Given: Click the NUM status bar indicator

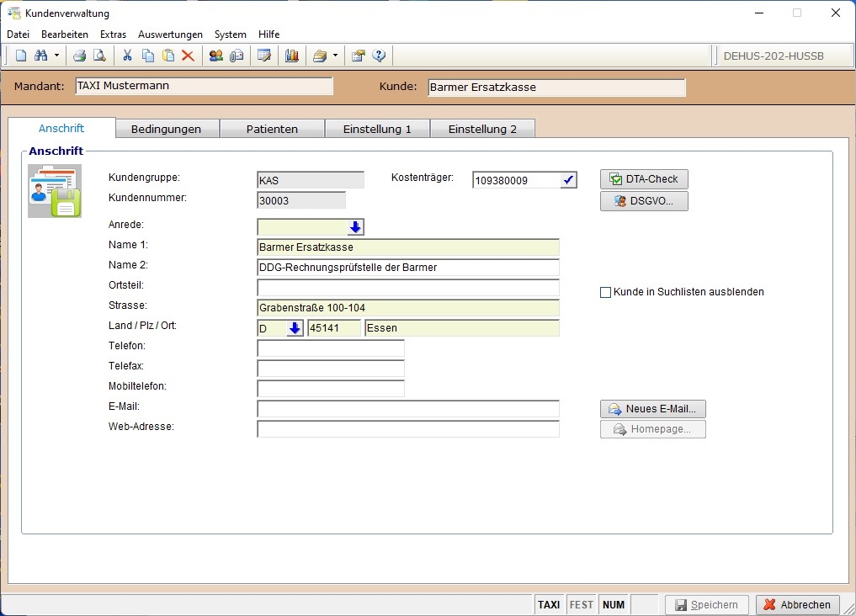Looking at the screenshot, I should [x=614, y=604].
